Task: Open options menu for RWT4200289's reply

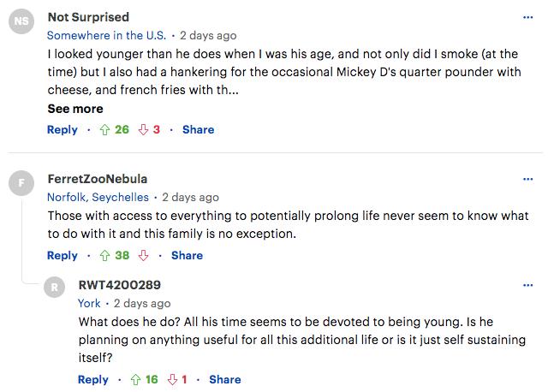Action: (x=527, y=283)
